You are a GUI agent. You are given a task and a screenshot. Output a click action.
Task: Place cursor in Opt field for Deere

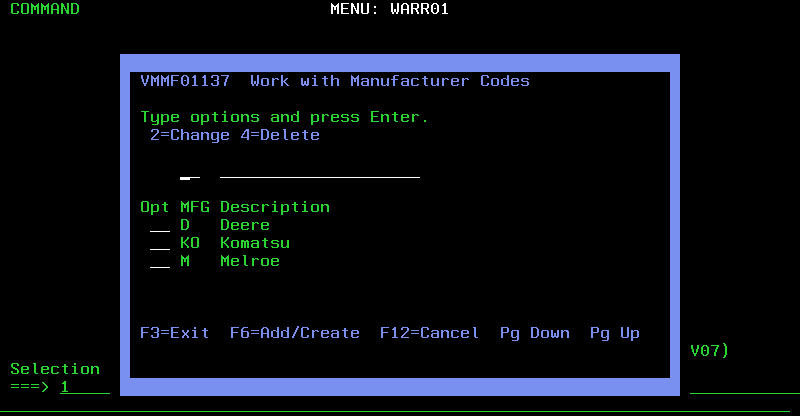(x=159, y=226)
